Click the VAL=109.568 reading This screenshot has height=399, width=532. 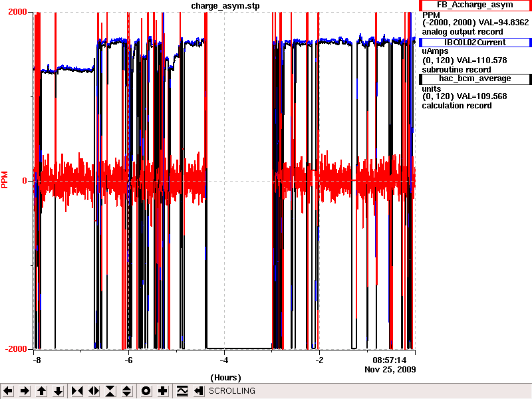481,96
